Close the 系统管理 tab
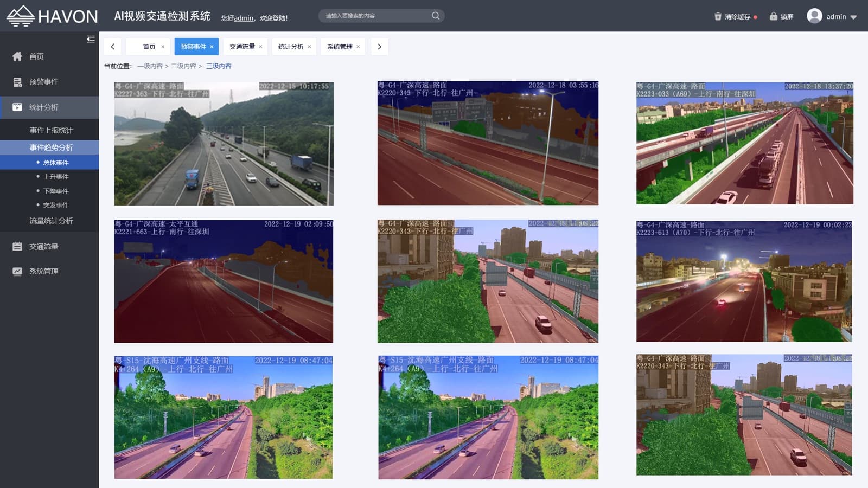 click(x=358, y=47)
